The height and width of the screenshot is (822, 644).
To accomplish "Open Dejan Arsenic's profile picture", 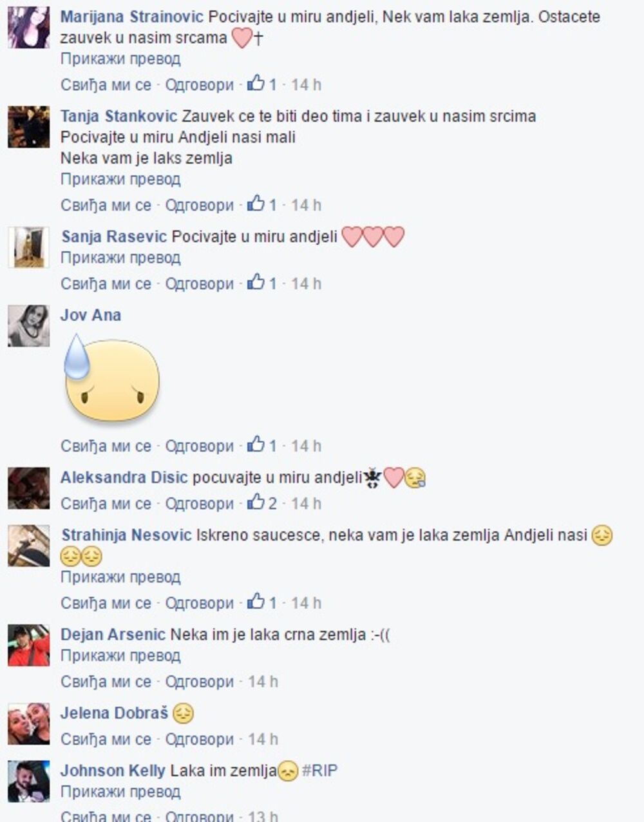I will click(x=28, y=645).
